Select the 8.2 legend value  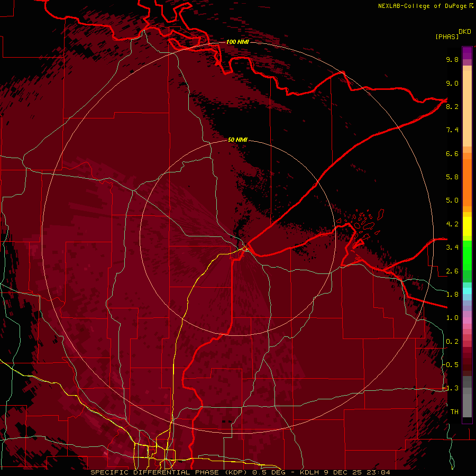[x=452, y=106]
